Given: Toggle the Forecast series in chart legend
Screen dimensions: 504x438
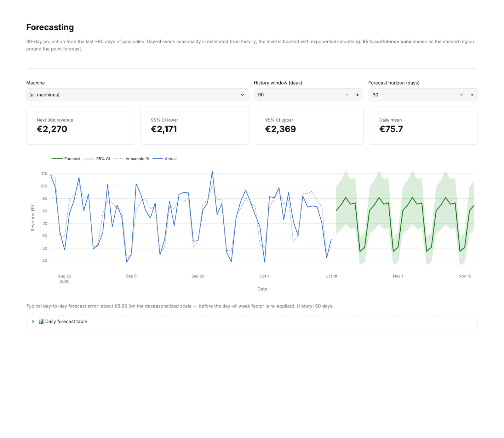Looking at the screenshot, I should 66,159.
